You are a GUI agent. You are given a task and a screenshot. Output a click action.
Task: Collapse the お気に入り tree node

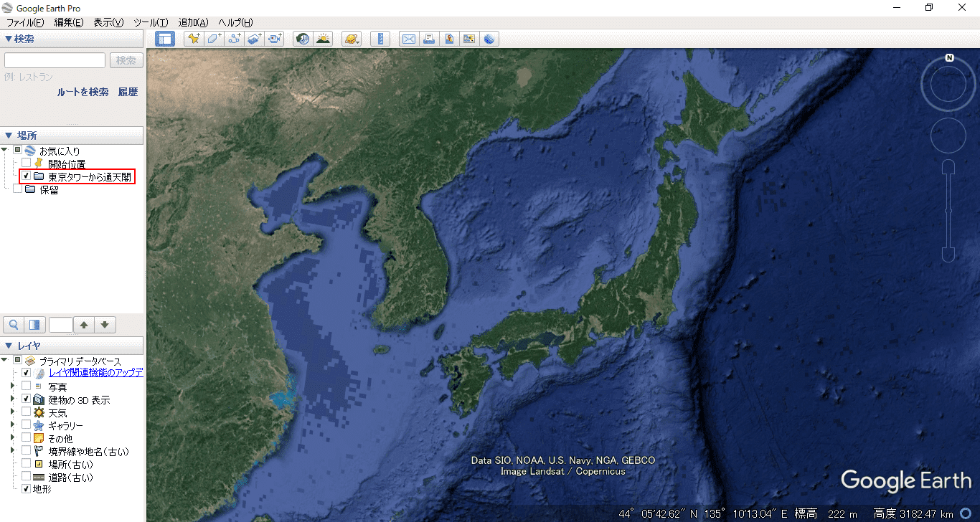[x=5, y=151]
